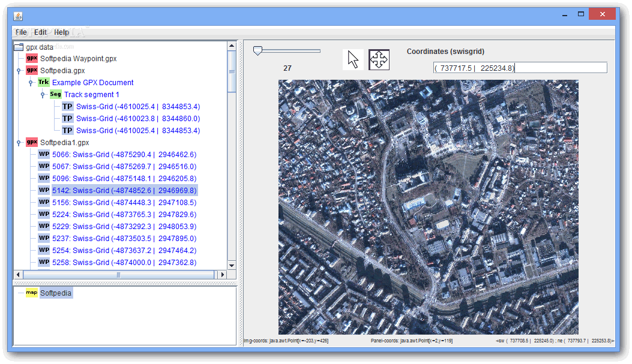Select highlighted waypoint 5142 text

[x=124, y=190]
